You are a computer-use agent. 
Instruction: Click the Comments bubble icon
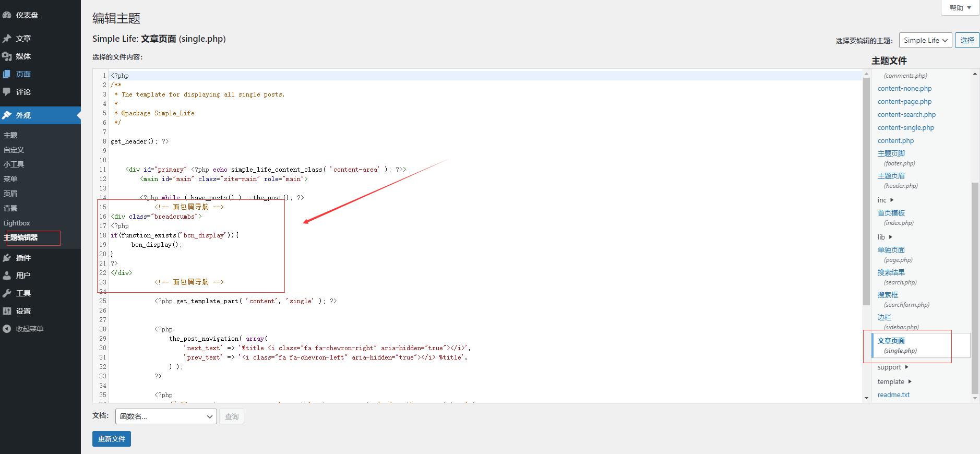7,92
